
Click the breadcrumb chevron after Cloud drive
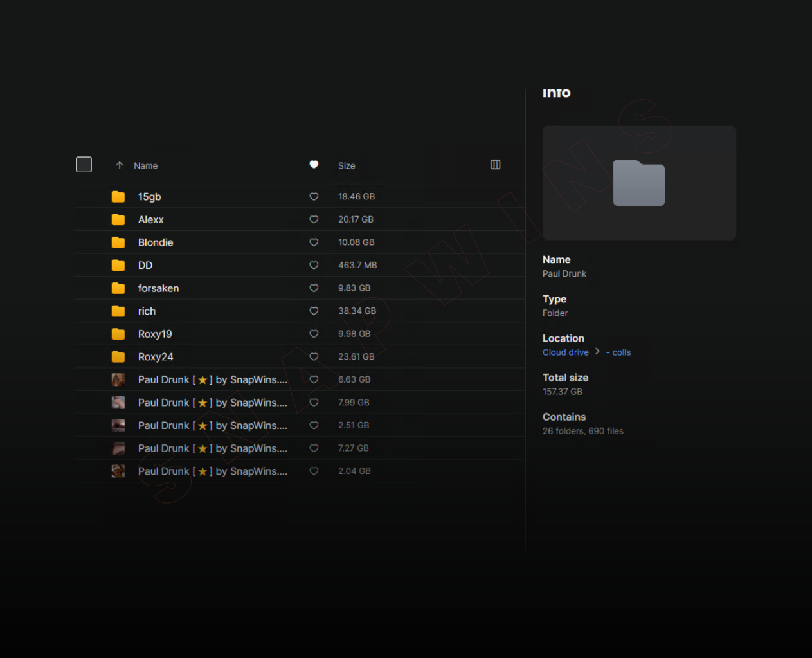click(597, 351)
